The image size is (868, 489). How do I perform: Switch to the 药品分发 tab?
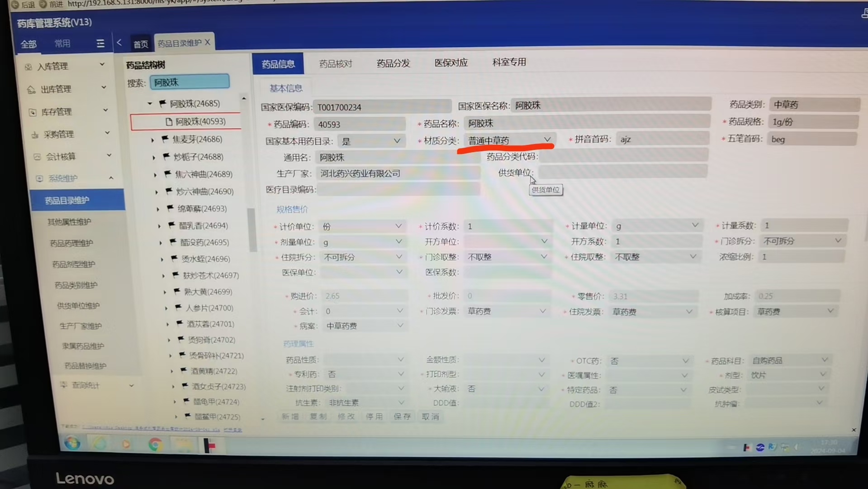[x=393, y=63]
